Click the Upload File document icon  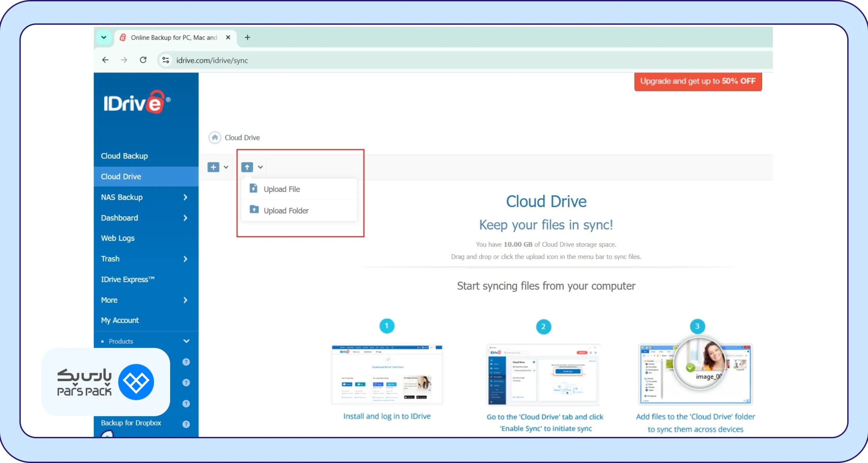253,188
